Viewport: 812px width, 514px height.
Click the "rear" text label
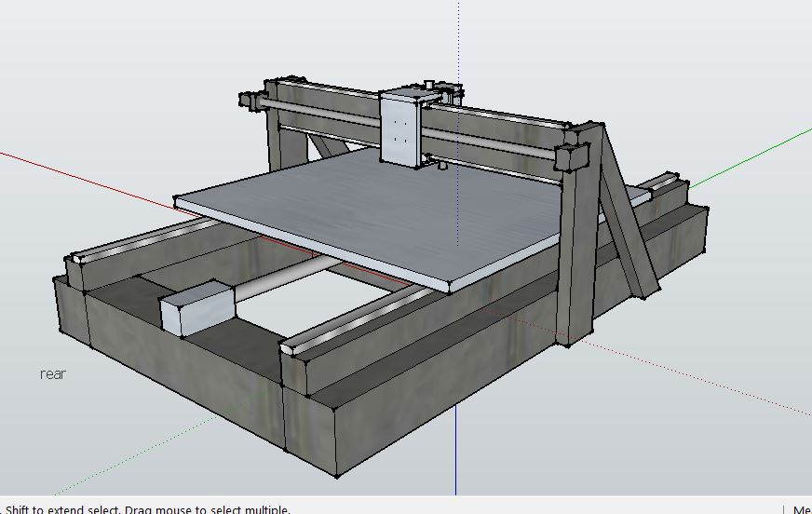click(x=53, y=374)
